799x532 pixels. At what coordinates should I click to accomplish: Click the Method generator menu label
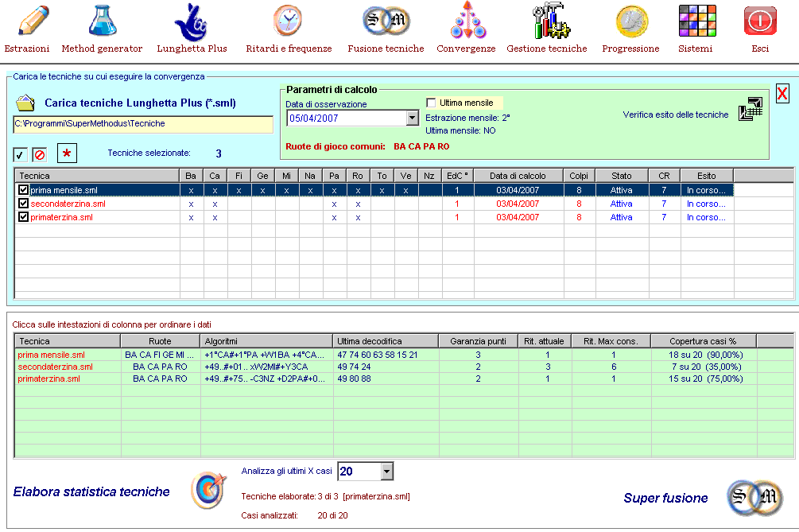coord(102,49)
